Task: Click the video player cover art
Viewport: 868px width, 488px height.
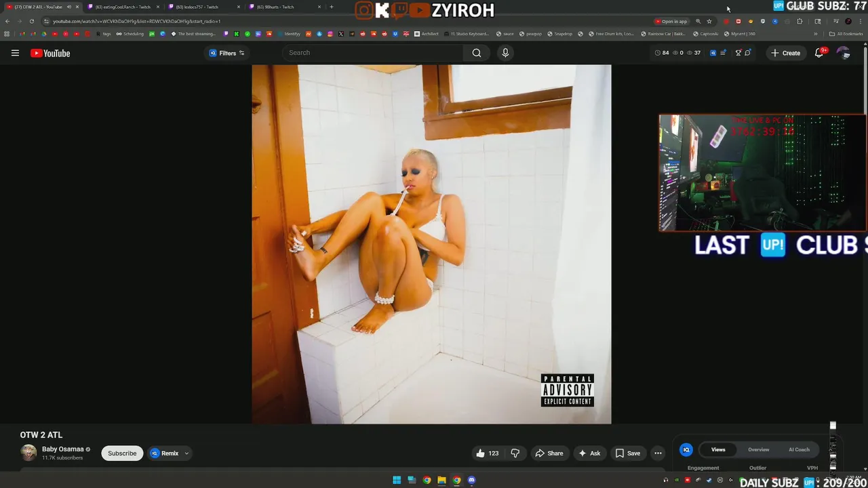Action: 431,244
